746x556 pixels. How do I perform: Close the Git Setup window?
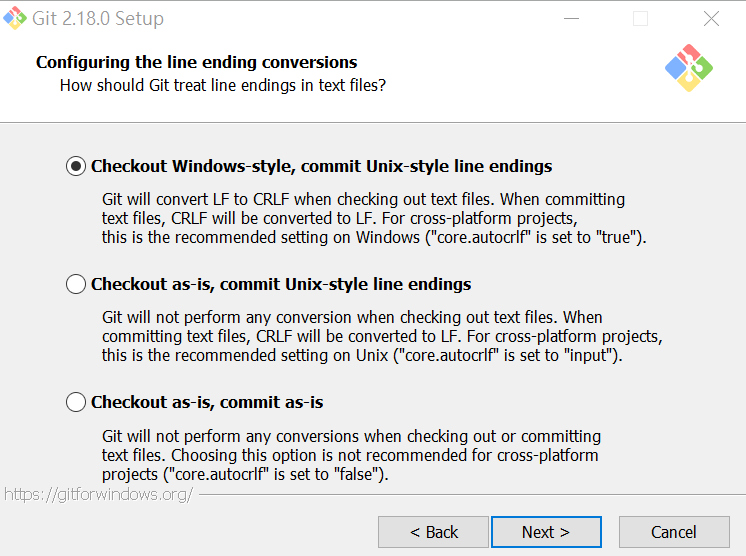tap(711, 19)
